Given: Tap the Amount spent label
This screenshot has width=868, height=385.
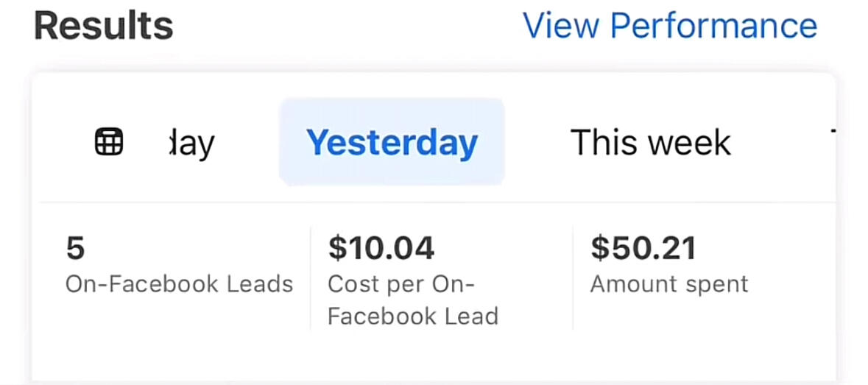Looking at the screenshot, I should 669,284.
